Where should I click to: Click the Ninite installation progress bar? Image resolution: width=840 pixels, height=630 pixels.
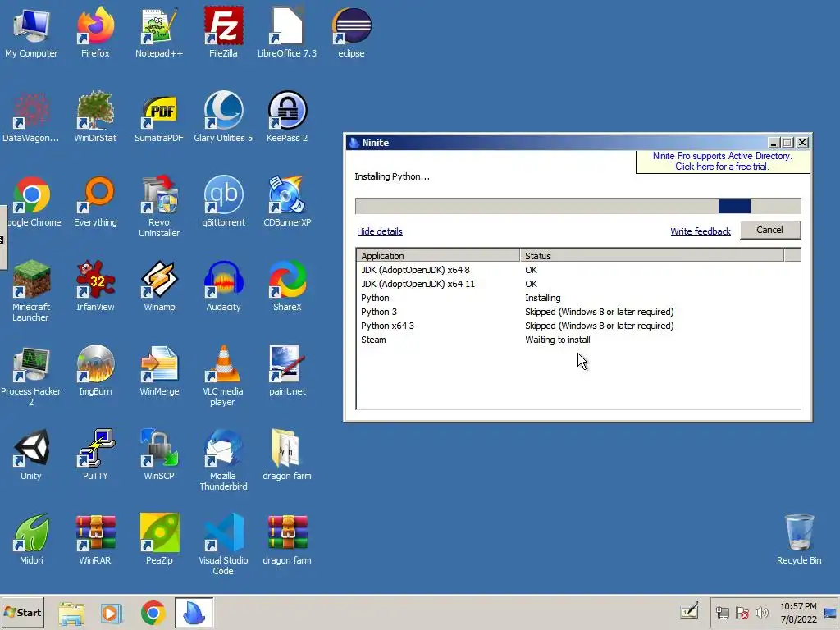point(578,206)
